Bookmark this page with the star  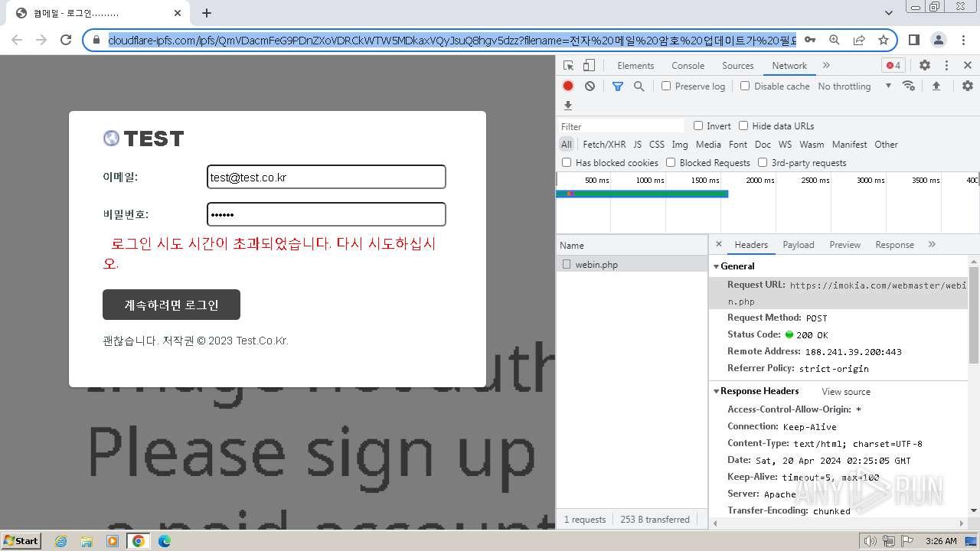884,40
